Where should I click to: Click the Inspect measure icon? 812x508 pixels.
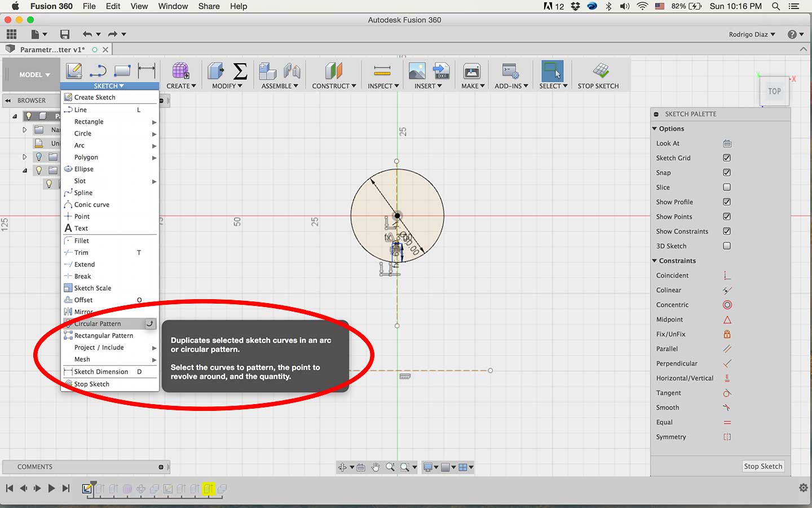point(382,71)
